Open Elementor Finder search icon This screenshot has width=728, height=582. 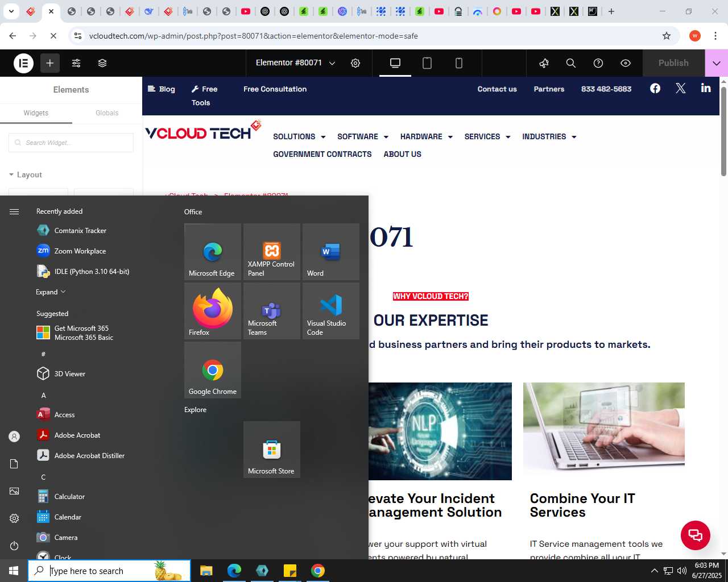571,63
